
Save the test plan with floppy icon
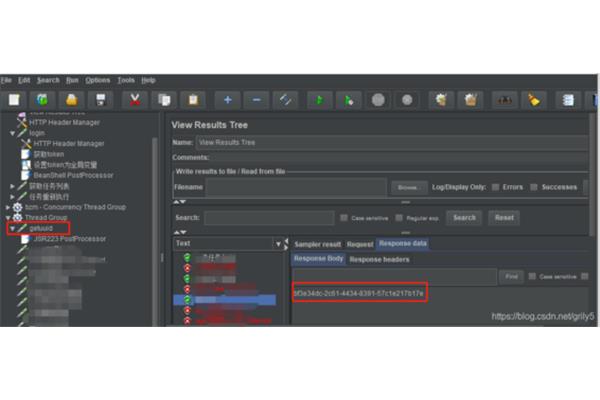pos(101,100)
